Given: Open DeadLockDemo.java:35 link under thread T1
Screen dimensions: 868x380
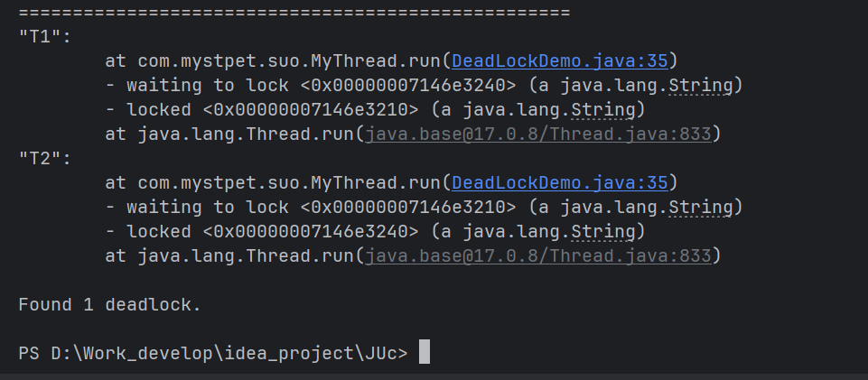Looking at the screenshot, I should [x=559, y=60].
